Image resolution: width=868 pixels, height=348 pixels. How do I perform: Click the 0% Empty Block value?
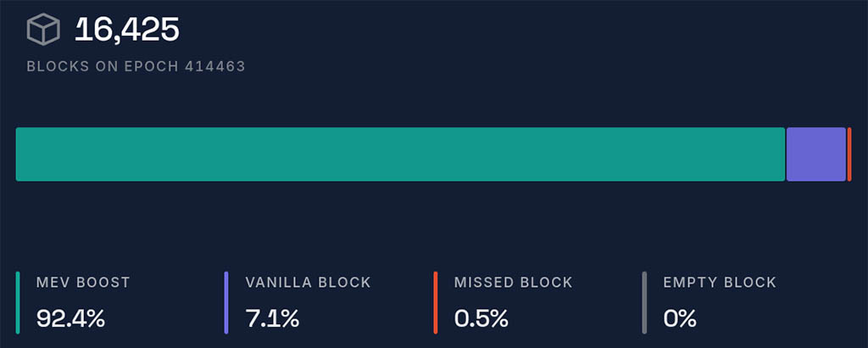680,319
